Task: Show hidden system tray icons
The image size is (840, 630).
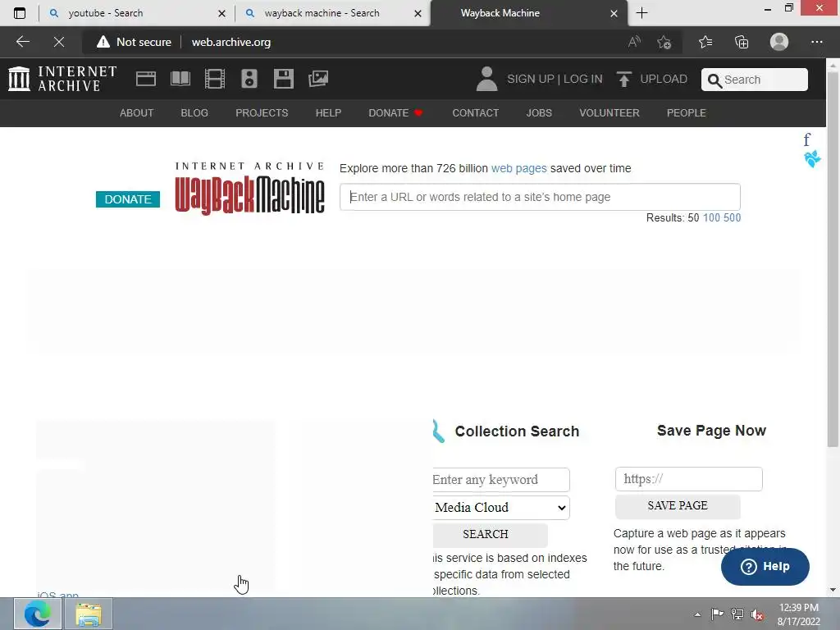Action: coord(697,614)
